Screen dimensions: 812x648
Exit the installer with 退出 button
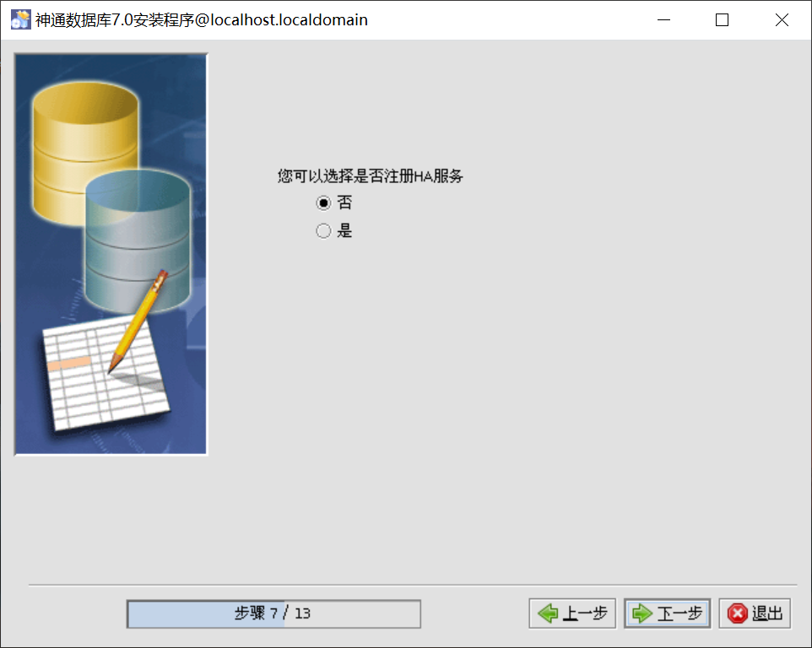[x=755, y=613]
